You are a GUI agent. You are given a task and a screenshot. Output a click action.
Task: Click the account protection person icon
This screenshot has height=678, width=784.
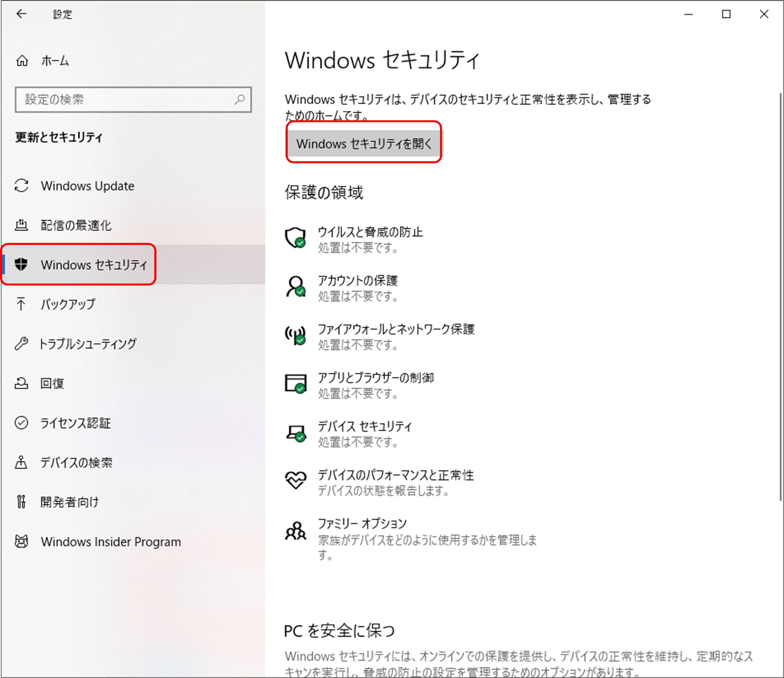296,286
